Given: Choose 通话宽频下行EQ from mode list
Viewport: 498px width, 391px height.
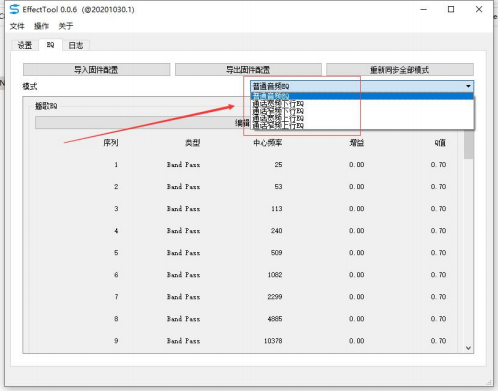Looking at the screenshot, I should (x=362, y=103).
